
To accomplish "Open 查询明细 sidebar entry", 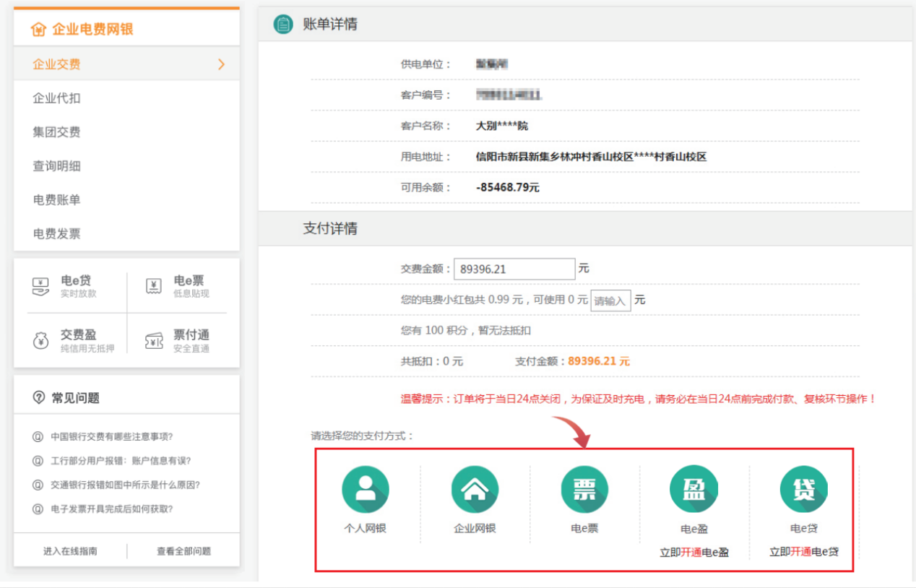I will coord(56,166).
